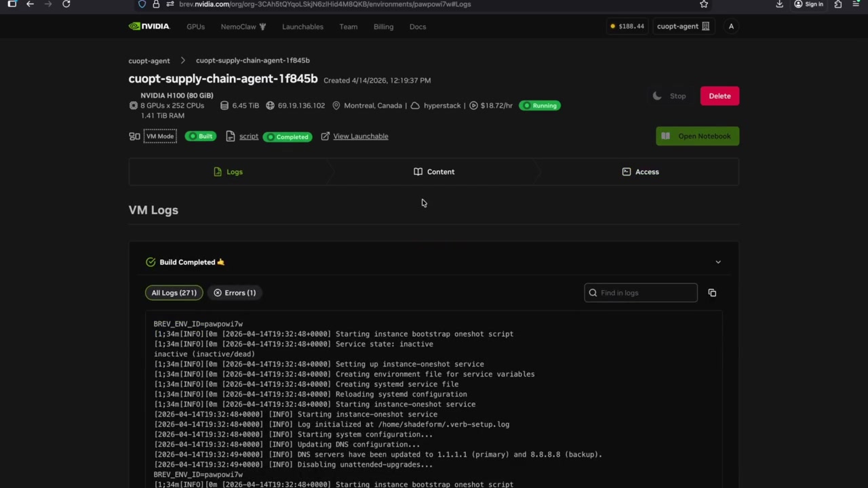
Task: Click the moon icon beside Stop
Action: pyautogui.click(x=656, y=96)
